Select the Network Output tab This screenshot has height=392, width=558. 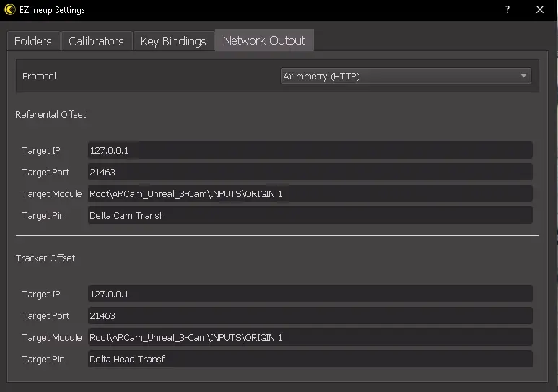pyautogui.click(x=264, y=40)
